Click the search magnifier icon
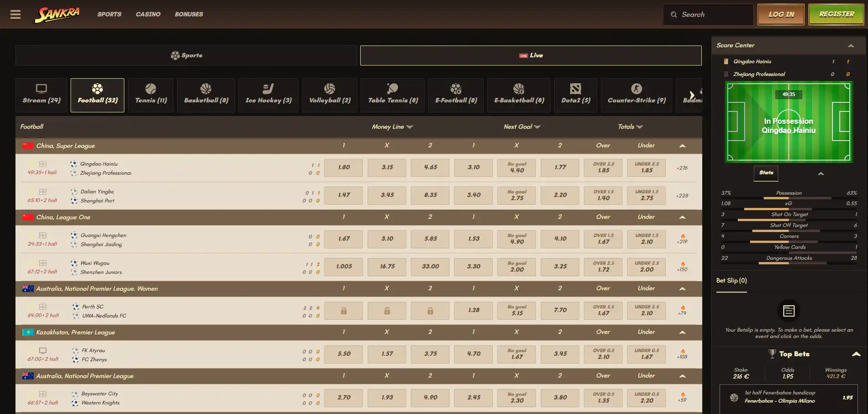 [x=674, y=15]
